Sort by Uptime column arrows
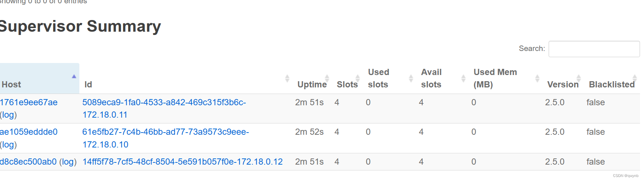Screen dimensions: 644x181 coord(327,78)
